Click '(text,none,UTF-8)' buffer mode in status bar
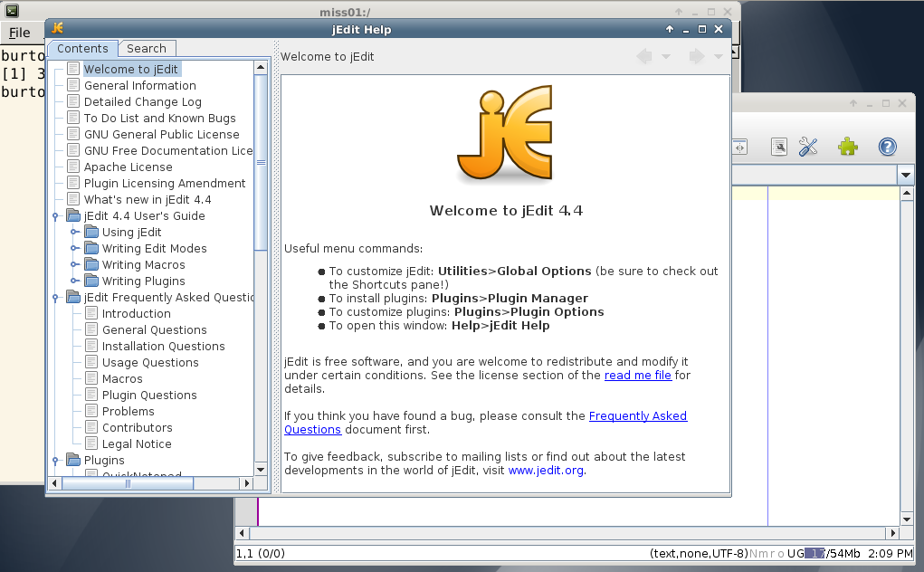Viewport: 924px width, 572px height. click(x=699, y=554)
